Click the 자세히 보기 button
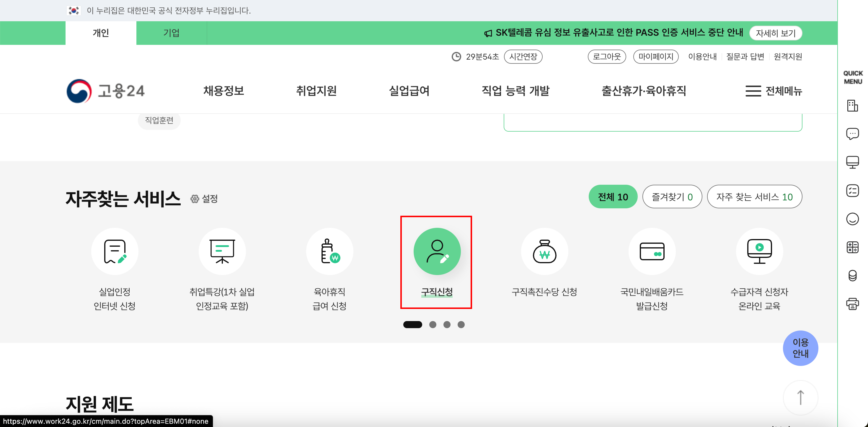The height and width of the screenshot is (427, 868). [x=776, y=33]
